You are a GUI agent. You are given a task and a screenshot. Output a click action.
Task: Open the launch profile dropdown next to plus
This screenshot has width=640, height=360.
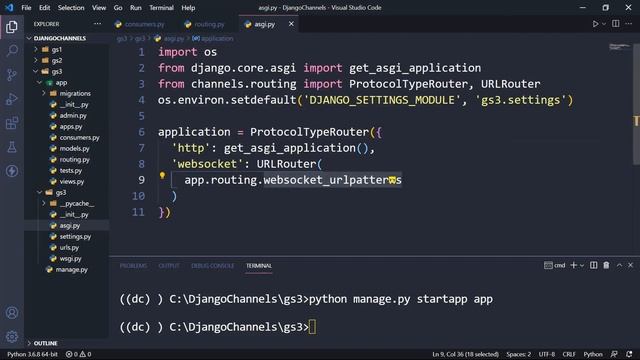click(x=582, y=265)
